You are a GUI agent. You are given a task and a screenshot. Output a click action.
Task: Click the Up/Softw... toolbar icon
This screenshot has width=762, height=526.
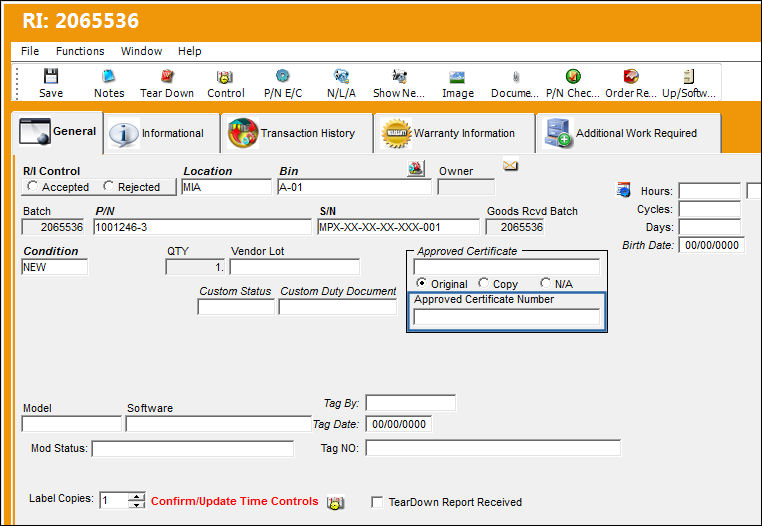point(689,76)
